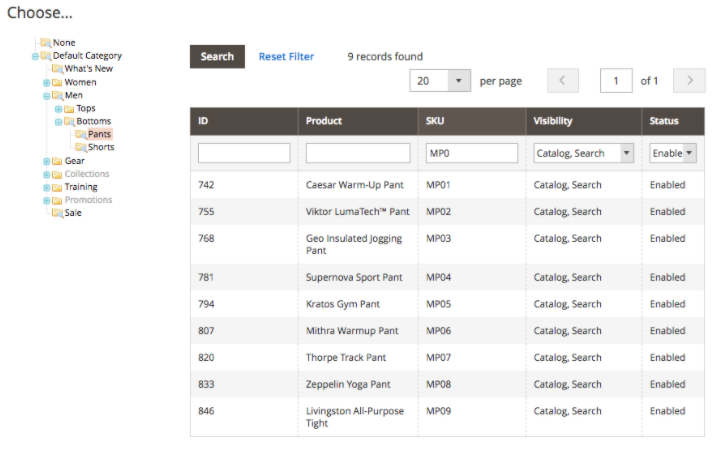Screen dimensions: 718x451
Task: Go to previous page arrow
Action: tap(563, 81)
